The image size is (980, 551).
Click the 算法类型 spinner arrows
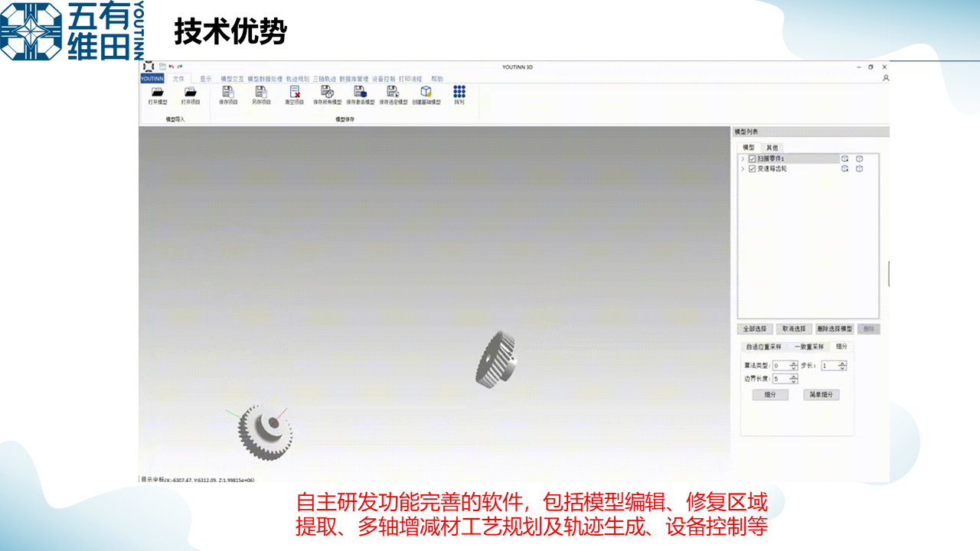coord(793,366)
